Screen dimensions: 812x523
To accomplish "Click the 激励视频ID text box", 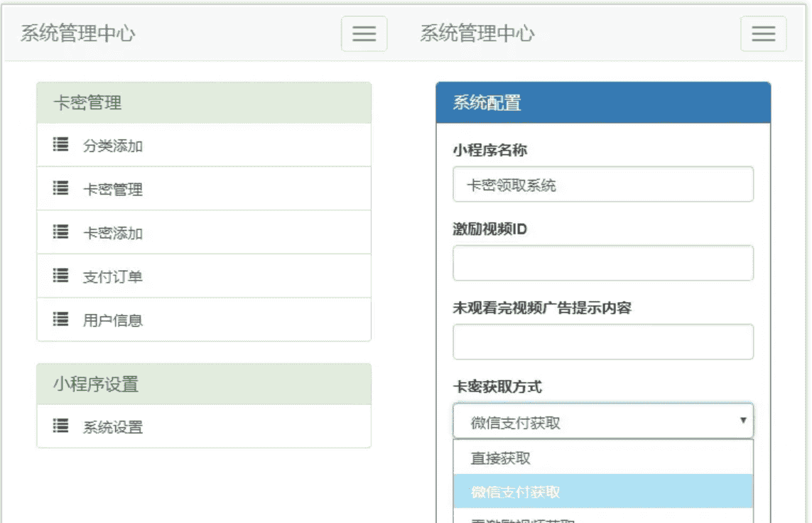I will click(602, 263).
